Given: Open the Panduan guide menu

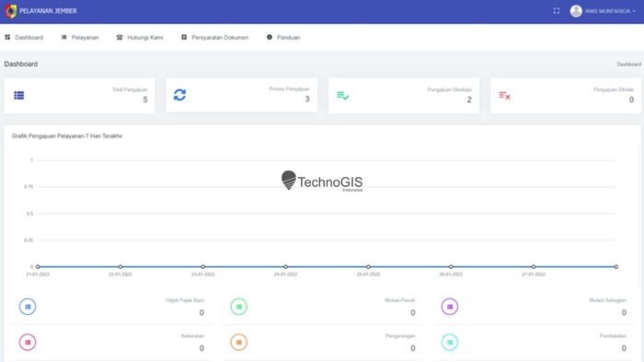Looking at the screenshot, I should pyautogui.click(x=283, y=38).
